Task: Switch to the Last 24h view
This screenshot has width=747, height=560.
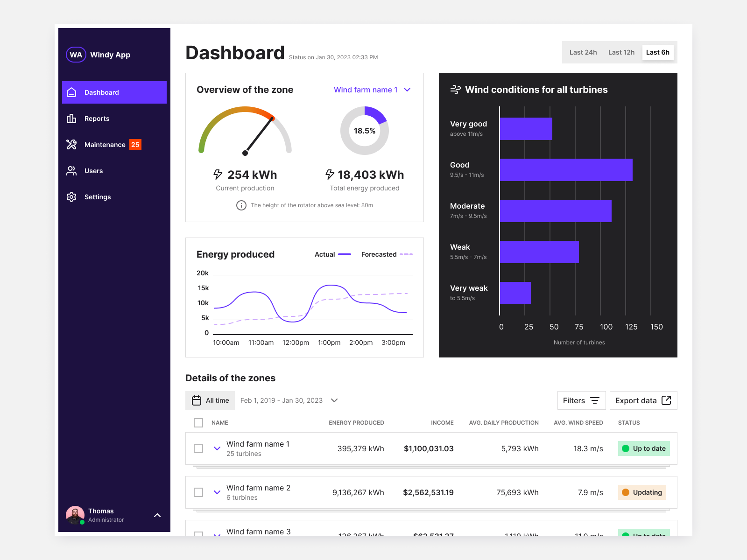Action: [x=583, y=52]
